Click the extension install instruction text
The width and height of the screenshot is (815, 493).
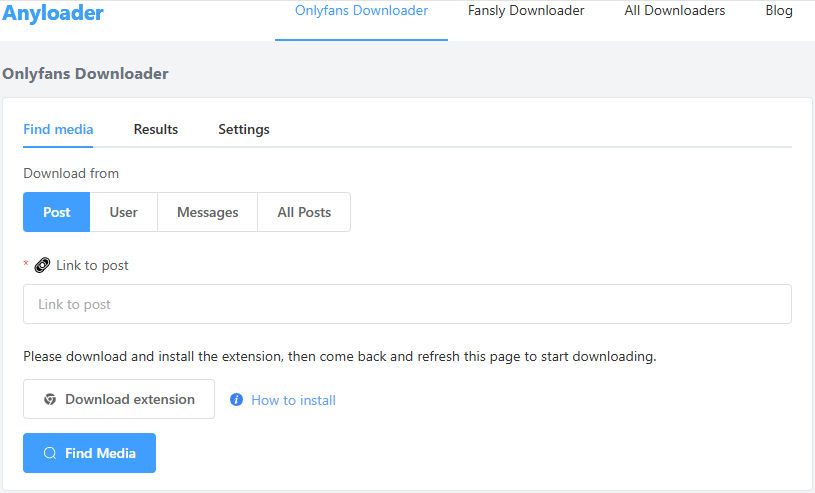point(340,356)
